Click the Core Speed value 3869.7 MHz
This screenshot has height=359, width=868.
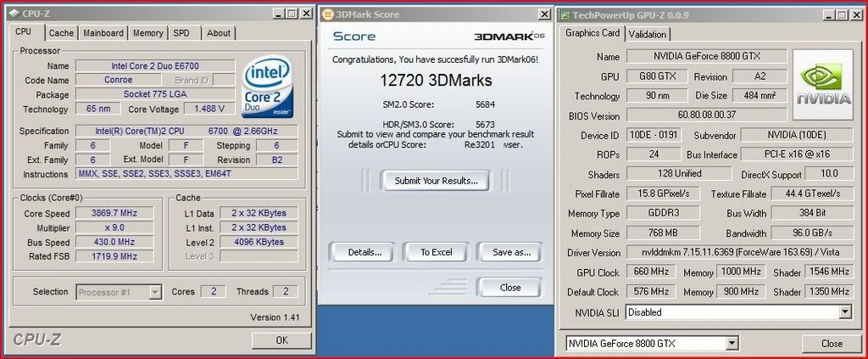[114, 213]
